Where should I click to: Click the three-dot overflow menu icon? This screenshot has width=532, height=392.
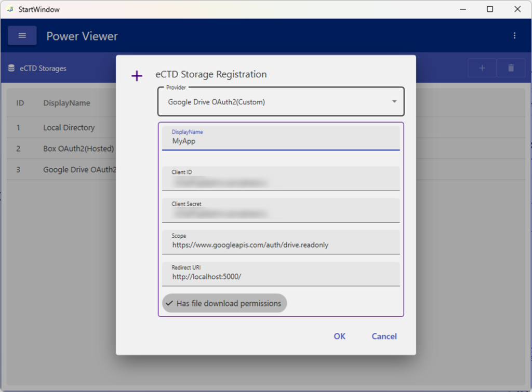[514, 36]
